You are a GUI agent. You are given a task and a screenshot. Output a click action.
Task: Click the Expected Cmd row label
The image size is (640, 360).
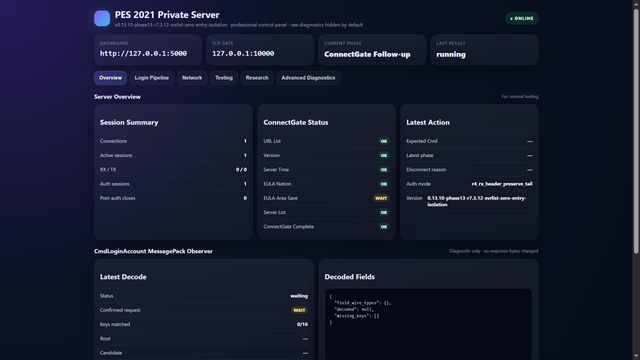pyautogui.click(x=422, y=141)
